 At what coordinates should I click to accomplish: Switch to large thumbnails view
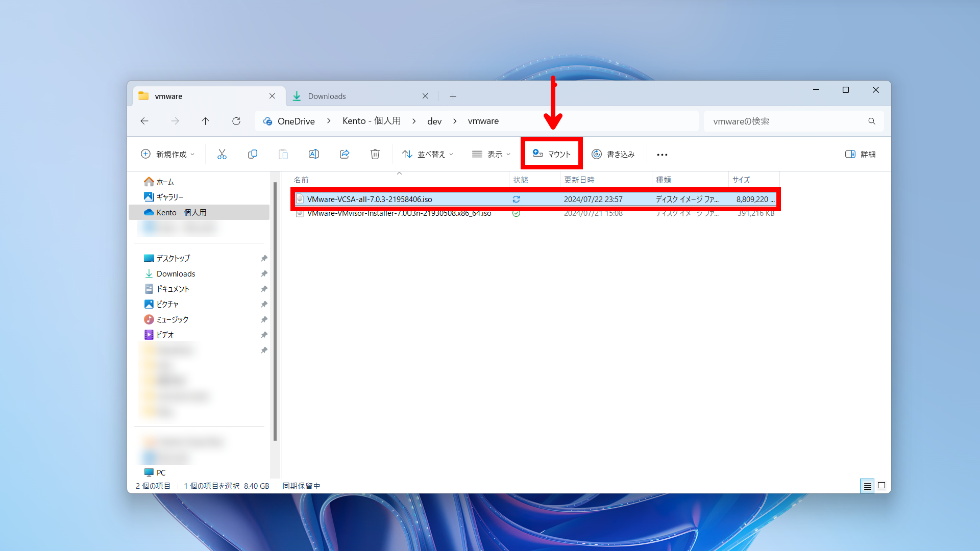coord(881,486)
